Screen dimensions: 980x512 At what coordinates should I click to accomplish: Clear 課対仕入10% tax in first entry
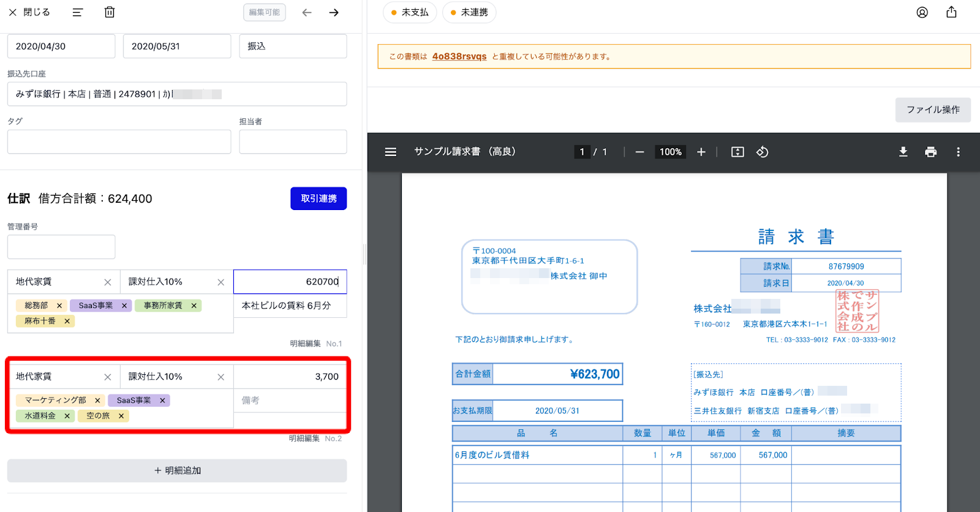pos(221,282)
